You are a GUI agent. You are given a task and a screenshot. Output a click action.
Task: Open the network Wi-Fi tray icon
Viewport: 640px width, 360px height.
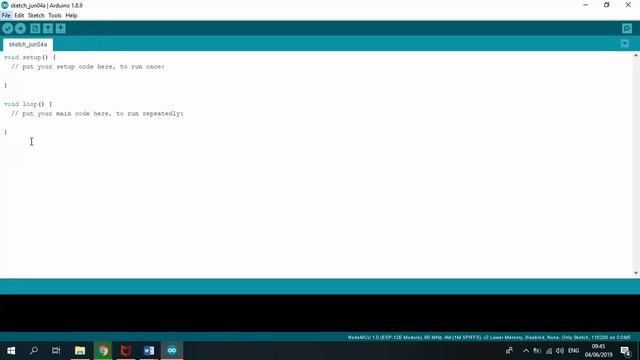(549, 351)
